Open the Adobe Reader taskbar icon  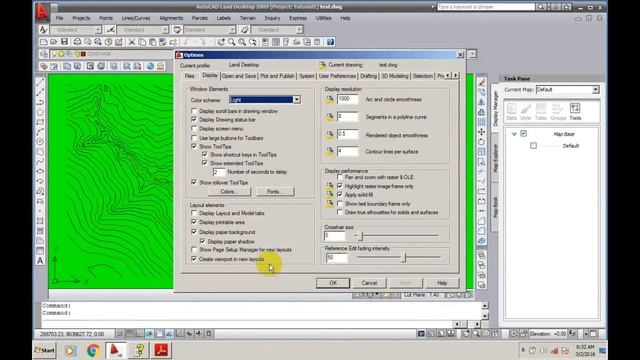coord(161,350)
